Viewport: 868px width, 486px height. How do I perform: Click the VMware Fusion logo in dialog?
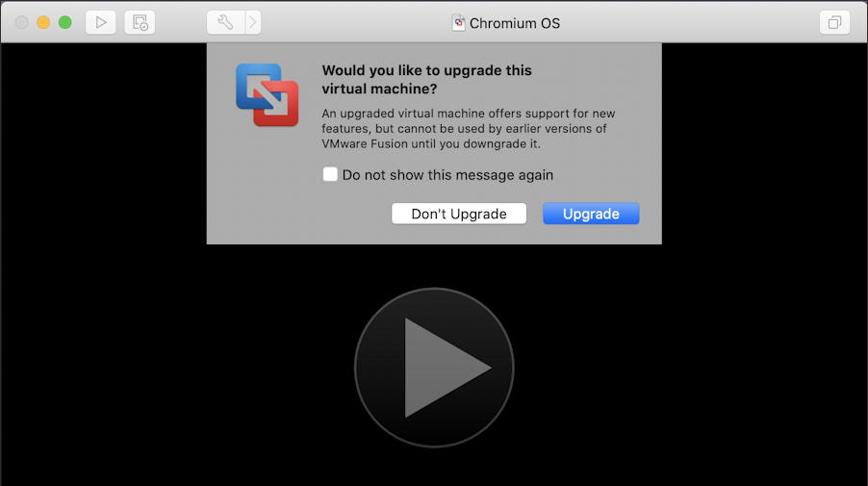(x=268, y=94)
